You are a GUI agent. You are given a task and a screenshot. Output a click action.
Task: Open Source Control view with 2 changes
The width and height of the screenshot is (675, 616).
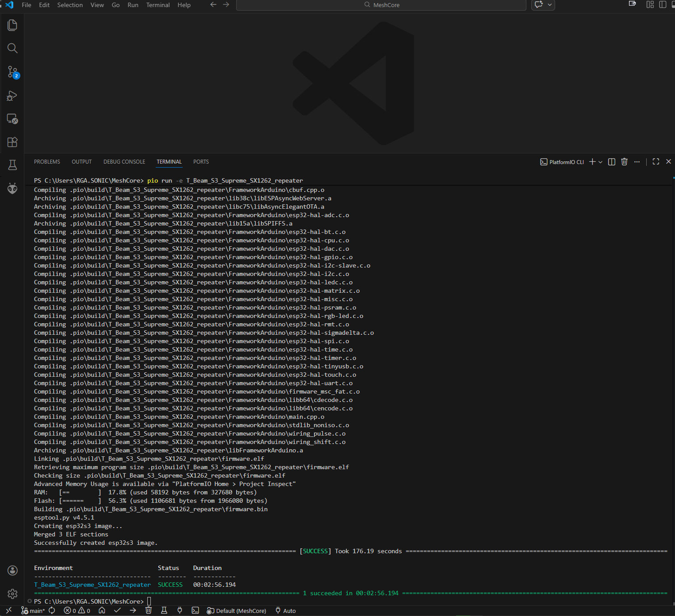coord(12,72)
